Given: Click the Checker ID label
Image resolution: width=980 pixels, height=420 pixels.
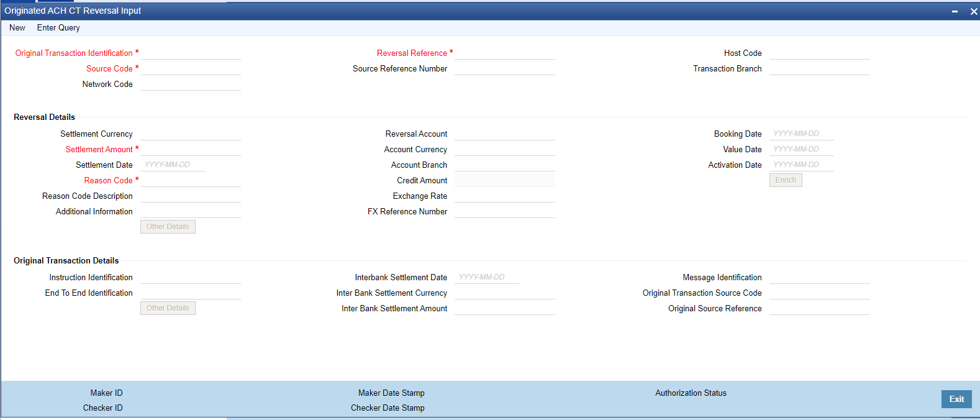Looking at the screenshot, I should [102, 408].
